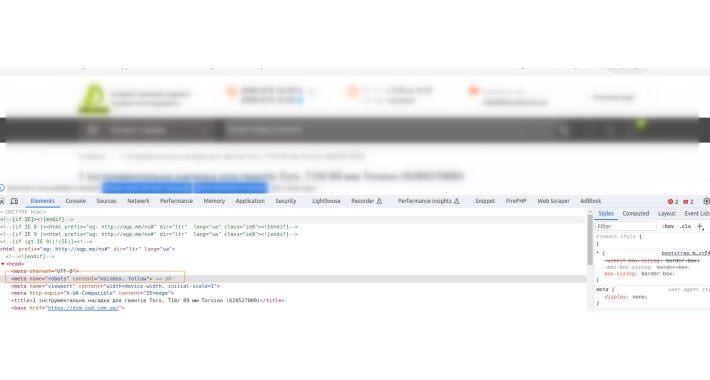Open the Security tab
Image resolution: width=710 pixels, height=380 pixels.
coord(286,201)
